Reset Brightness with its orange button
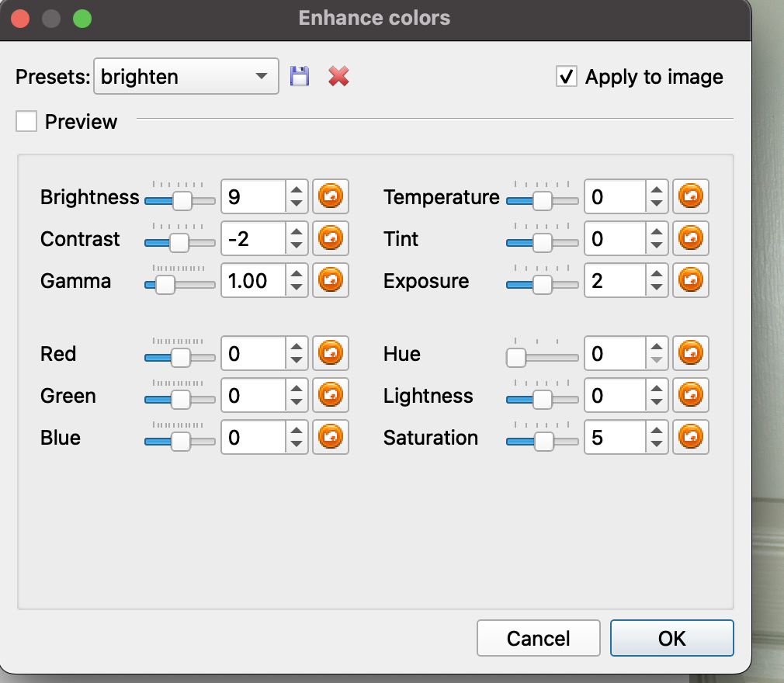The width and height of the screenshot is (784, 683). point(331,197)
